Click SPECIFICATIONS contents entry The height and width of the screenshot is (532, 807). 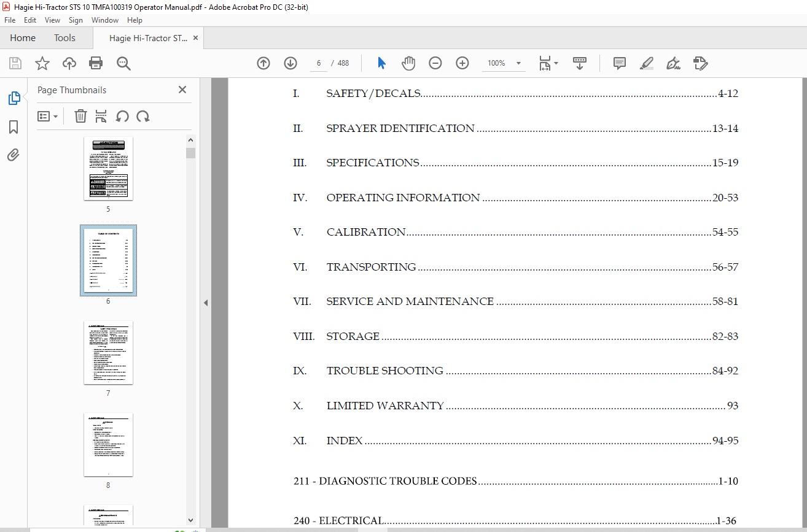pyautogui.click(x=515, y=163)
